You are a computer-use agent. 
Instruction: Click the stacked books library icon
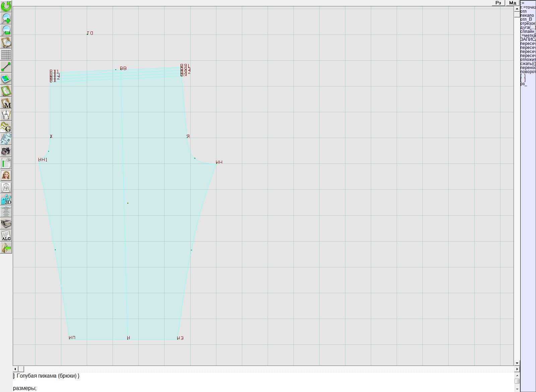click(x=6, y=223)
